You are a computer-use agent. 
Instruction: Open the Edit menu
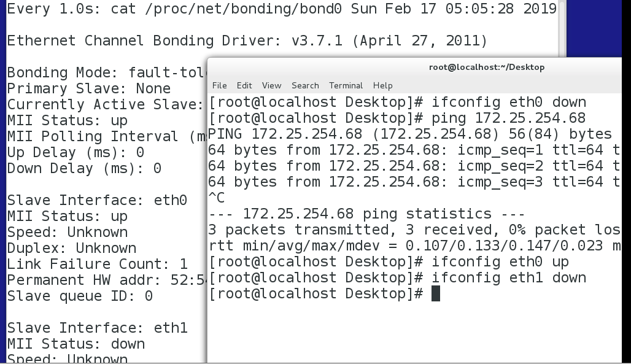244,85
